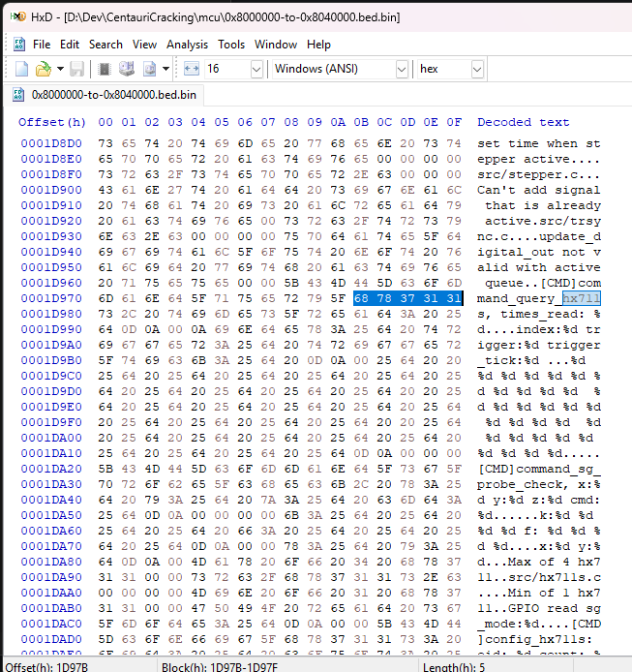Image resolution: width=632 pixels, height=672 pixels.
Task: Click the document icon left of File menu
Action: pos(18,45)
